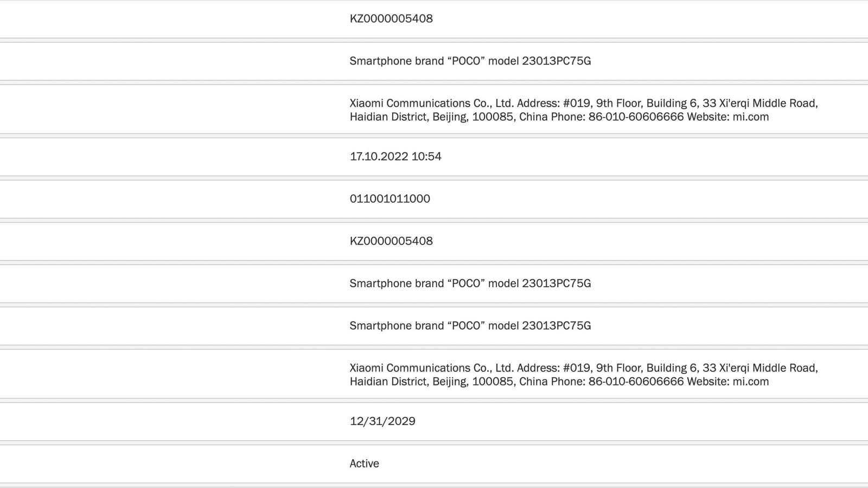Click "Xiaomi Communications Co., Ltd." above the 17.10.2022 date
Screen dimensions: 868x488
pos(431,104)
